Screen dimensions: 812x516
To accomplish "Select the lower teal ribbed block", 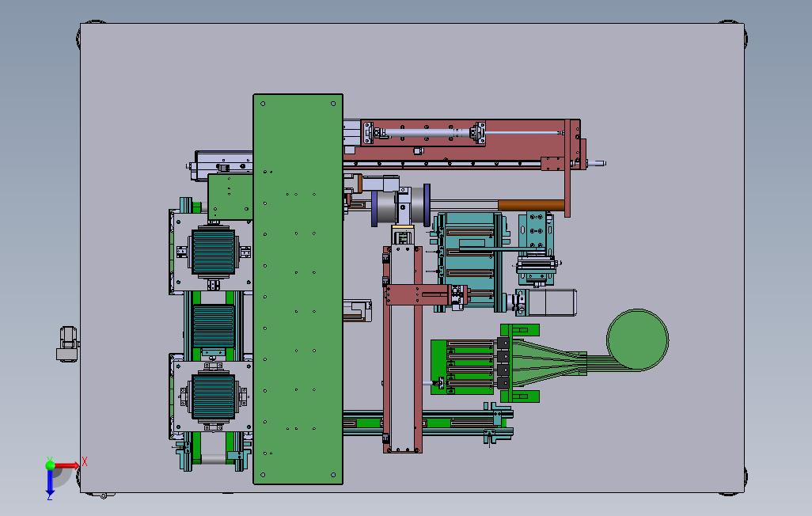I will pyautogui.click(x=214, y=396).
